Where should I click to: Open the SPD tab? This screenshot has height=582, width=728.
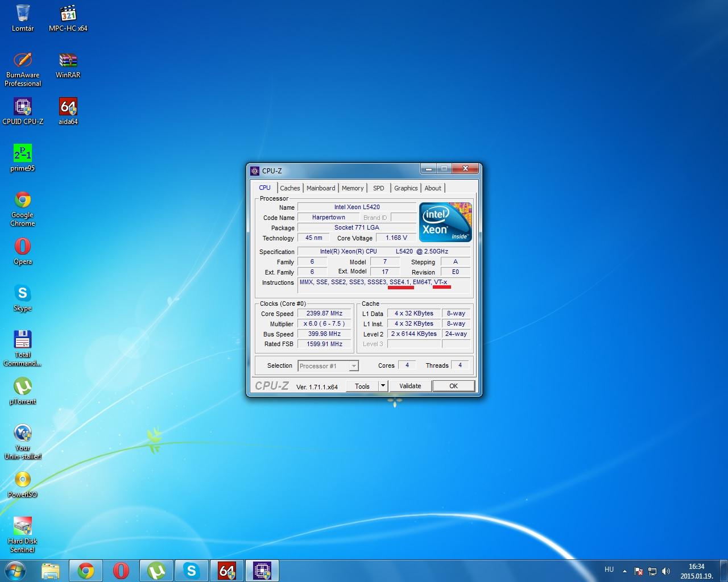click(379, 188)
